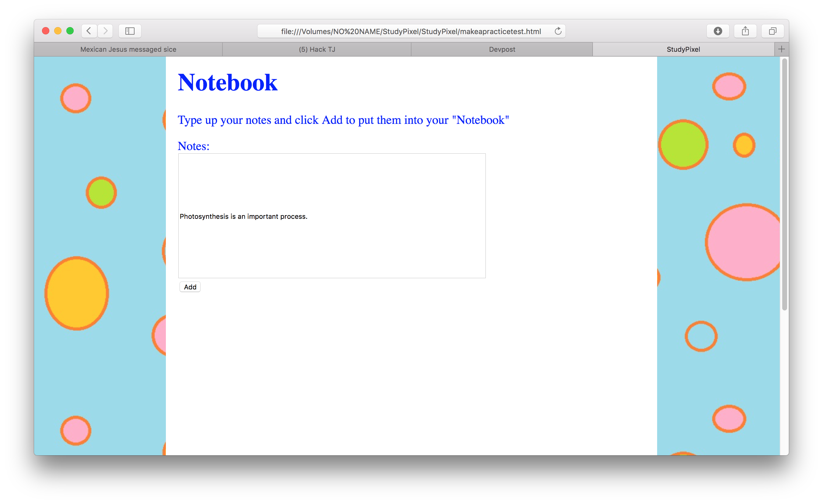Click the Safari back arrow button
The width and height of the screenshot is (823, 504).
(x=89, y=31)
